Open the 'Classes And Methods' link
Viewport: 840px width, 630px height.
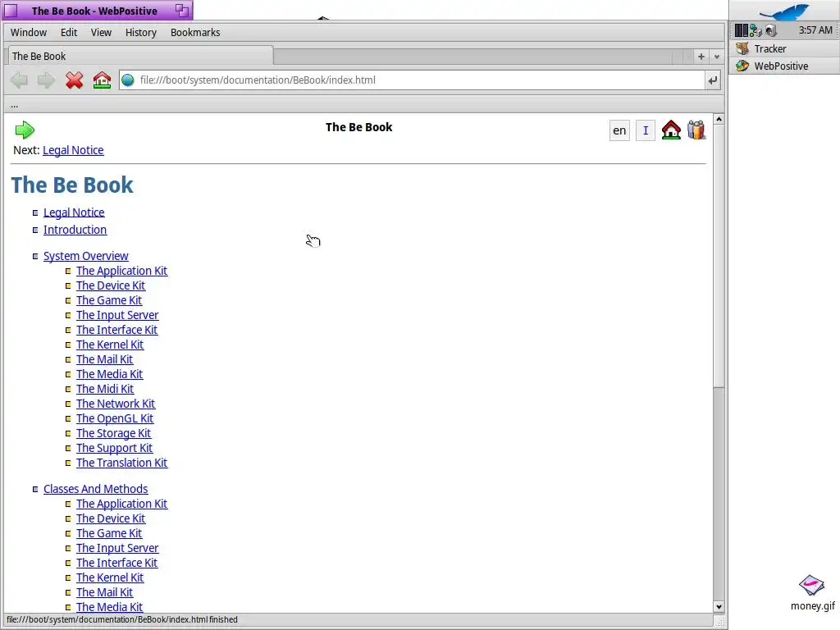95,489
